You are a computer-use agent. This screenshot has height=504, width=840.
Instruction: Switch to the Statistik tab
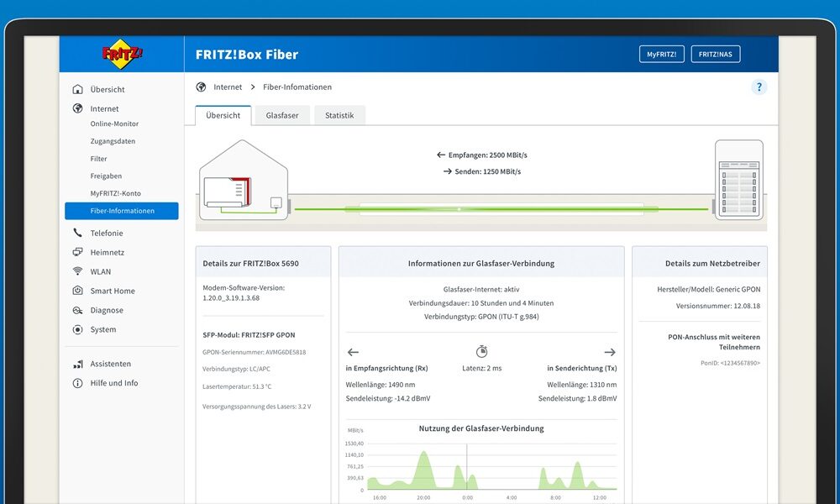[339, 116]
